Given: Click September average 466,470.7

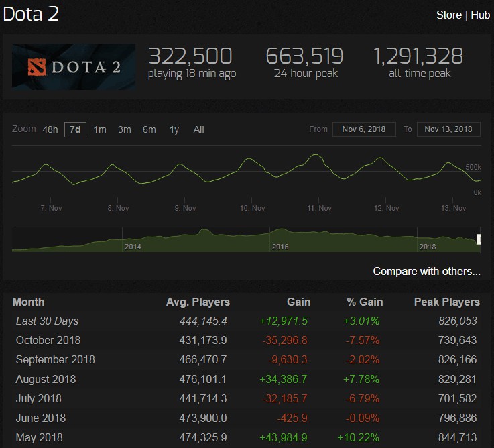Looking at the screenshot, I should [203, 359].
